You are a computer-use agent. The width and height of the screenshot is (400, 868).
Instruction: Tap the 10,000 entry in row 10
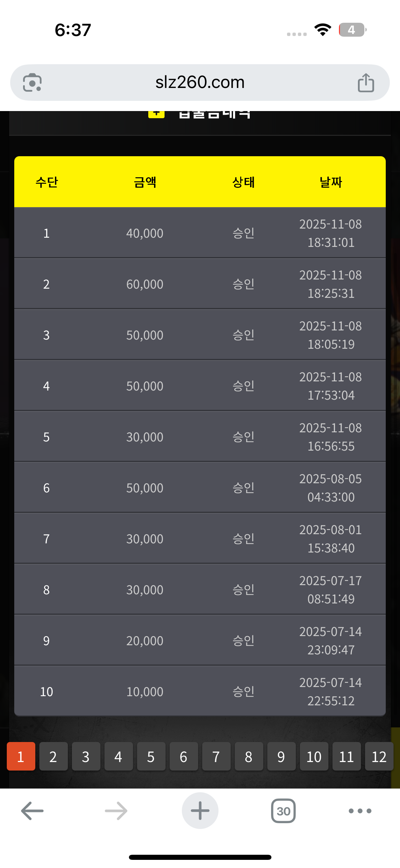click(145, 692)
